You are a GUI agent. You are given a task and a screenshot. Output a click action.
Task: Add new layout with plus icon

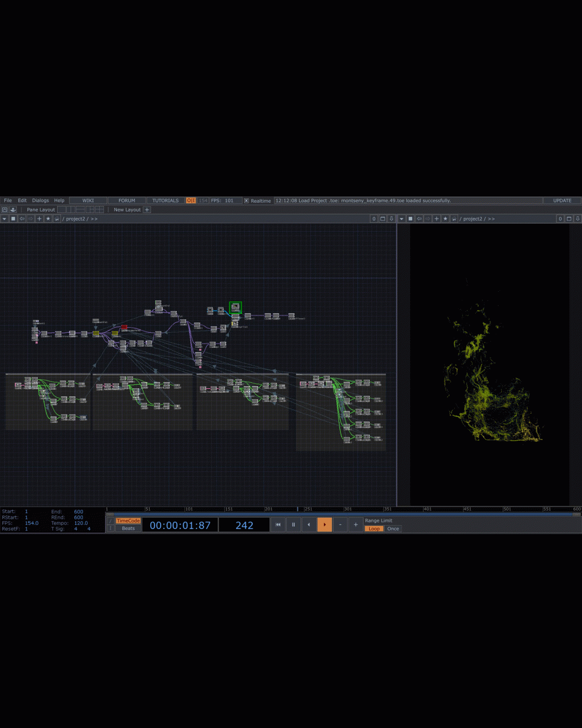[x=147, y=210]
